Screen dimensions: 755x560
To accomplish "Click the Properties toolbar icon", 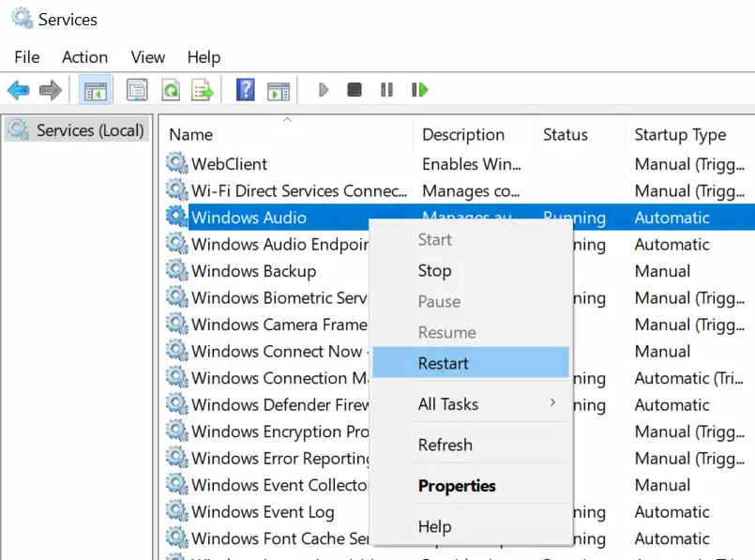I will point(137,90).
